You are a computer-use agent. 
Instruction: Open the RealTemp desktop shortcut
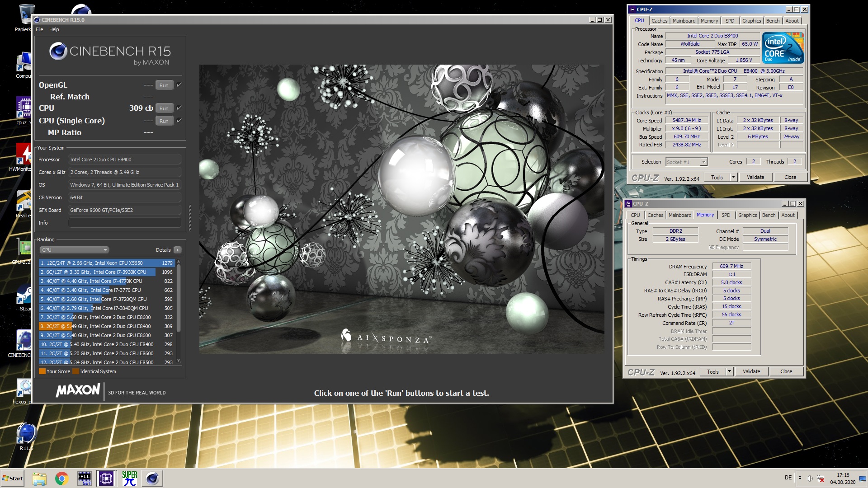tap(24, 204)
